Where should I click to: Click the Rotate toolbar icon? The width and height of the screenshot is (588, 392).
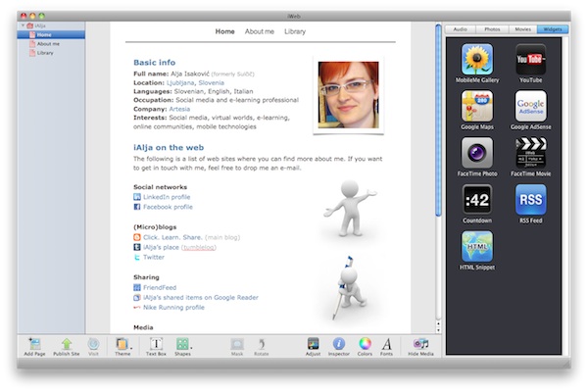click(262, 344)
